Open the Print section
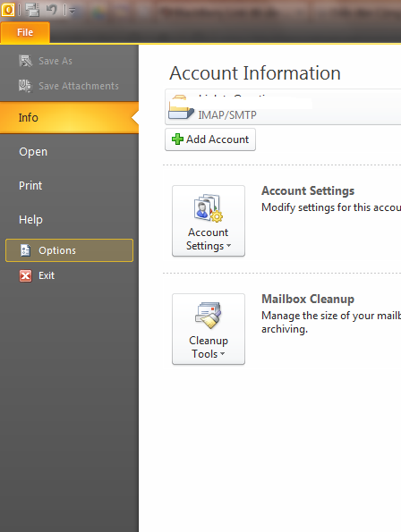This screenshot has width=401, height=532. [x=30, y=186]
